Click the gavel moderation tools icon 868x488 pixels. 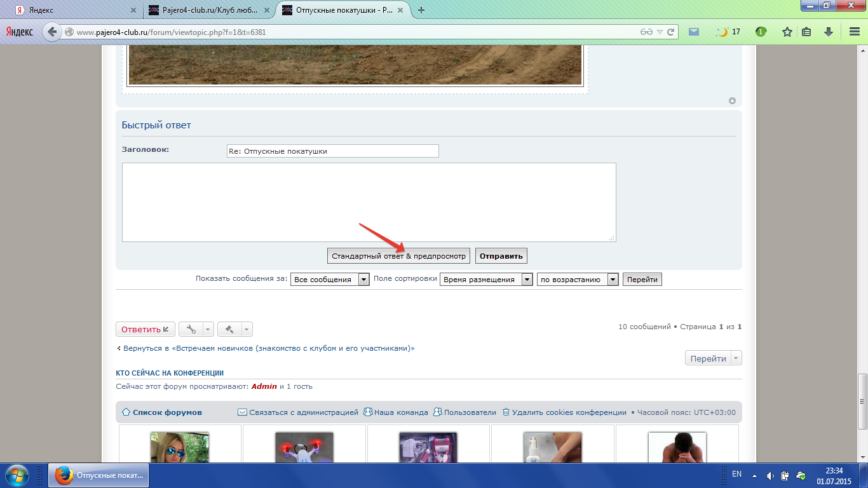coord(229,329)
